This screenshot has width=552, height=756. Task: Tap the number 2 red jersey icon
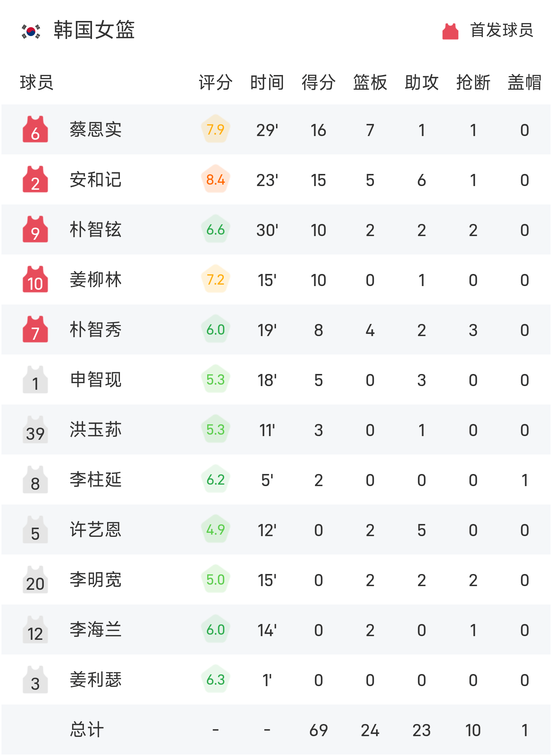pyautogui.click(x=35, y=179)
